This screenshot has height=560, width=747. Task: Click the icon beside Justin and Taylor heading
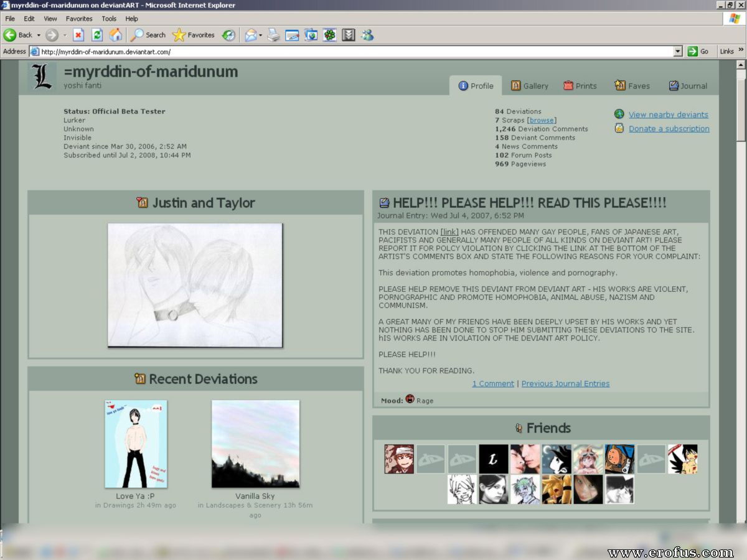tap(143, 202)
